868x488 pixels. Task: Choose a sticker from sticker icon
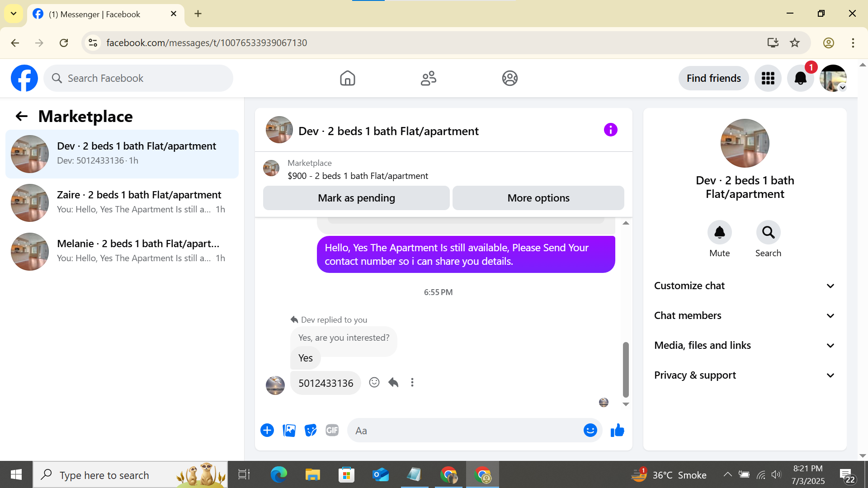(x=311, y=431)
